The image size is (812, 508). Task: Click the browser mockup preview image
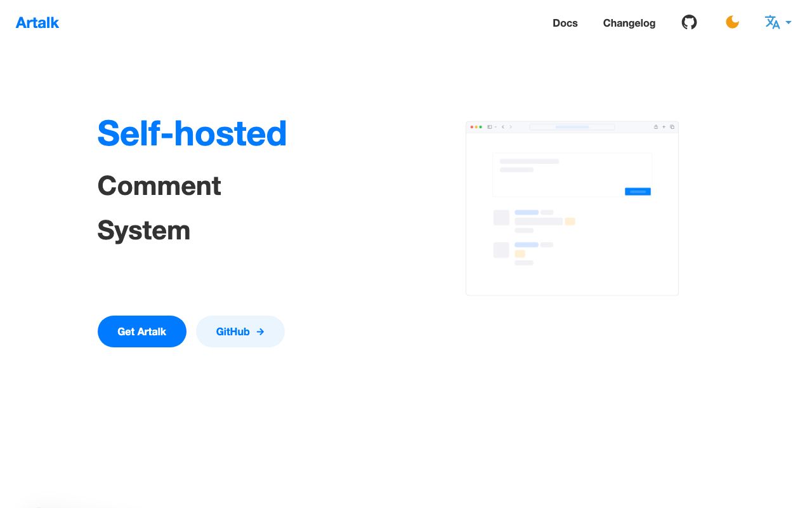pos(572,208)
